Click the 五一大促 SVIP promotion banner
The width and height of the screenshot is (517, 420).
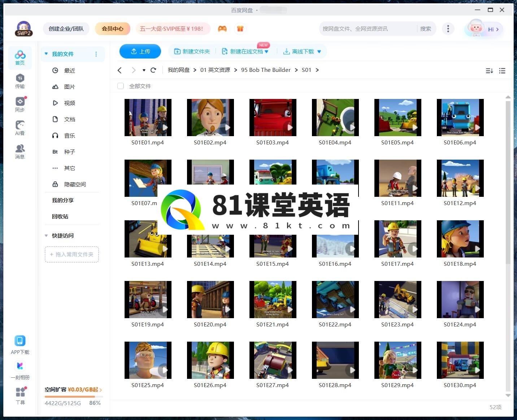[x=173, y=29]
